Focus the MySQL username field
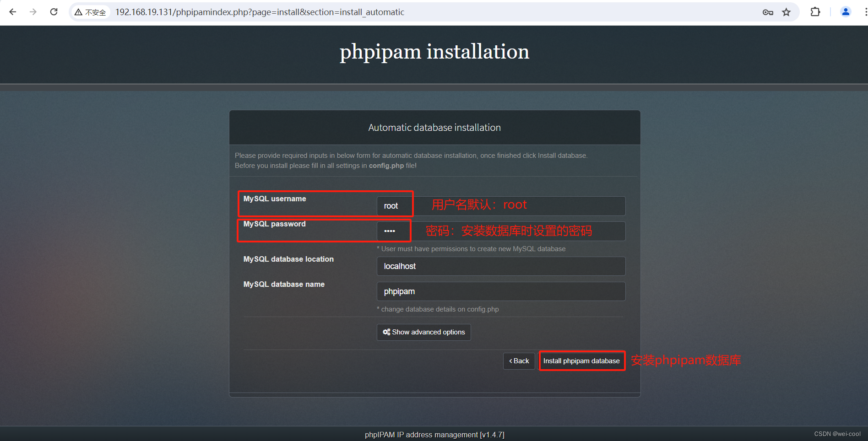The width and height of the screenshot is (868, 441). click(501, 206)
